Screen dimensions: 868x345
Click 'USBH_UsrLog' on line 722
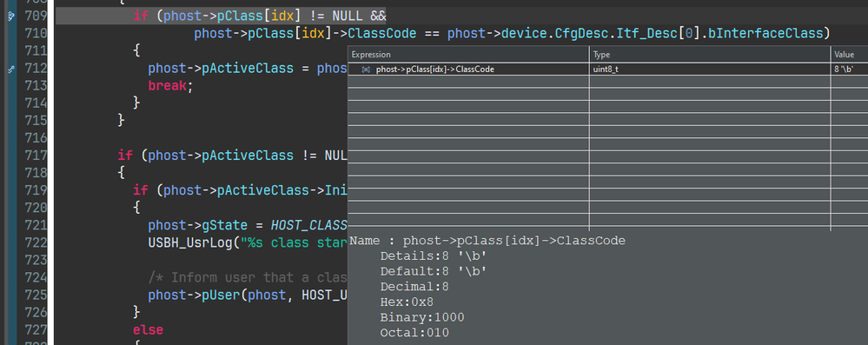pyautogui.click(x=190, y=242)
